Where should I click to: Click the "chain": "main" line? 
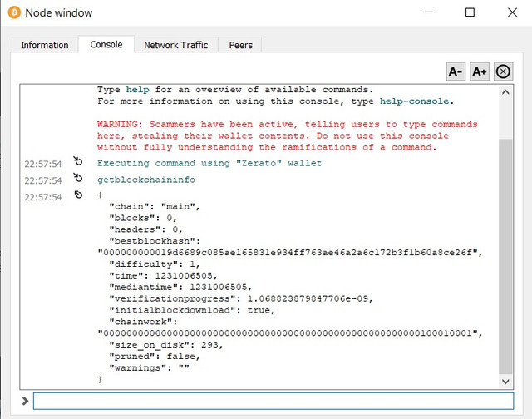click(155, 207)
